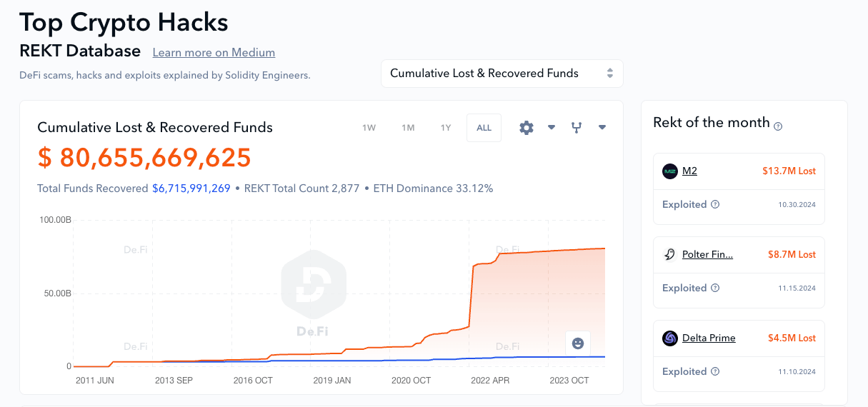Click the smiley face chart button
The width and height of the screenshot is (868, 407).
[x=578, y=343]
